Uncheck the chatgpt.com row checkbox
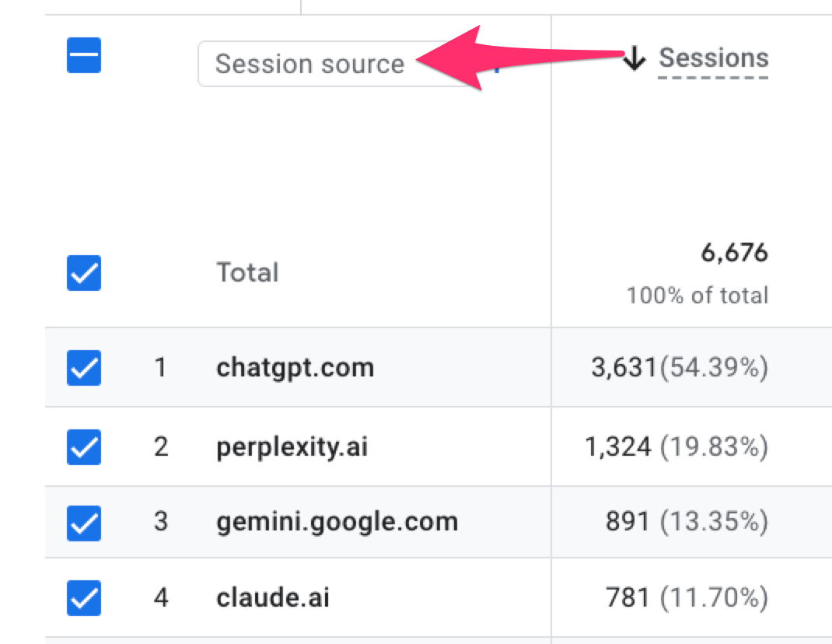This screenshot has width=832, height=644. pyautogui.click(x=84, y=367)
